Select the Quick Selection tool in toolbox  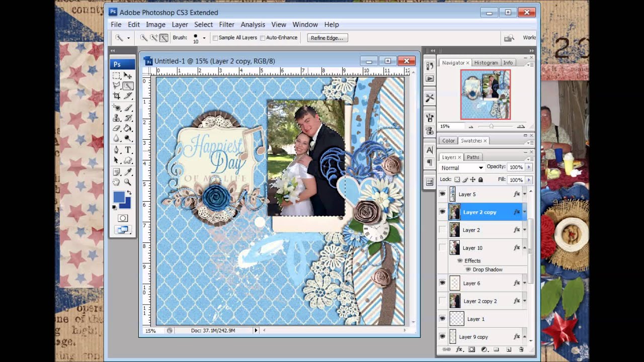point(128,86)
